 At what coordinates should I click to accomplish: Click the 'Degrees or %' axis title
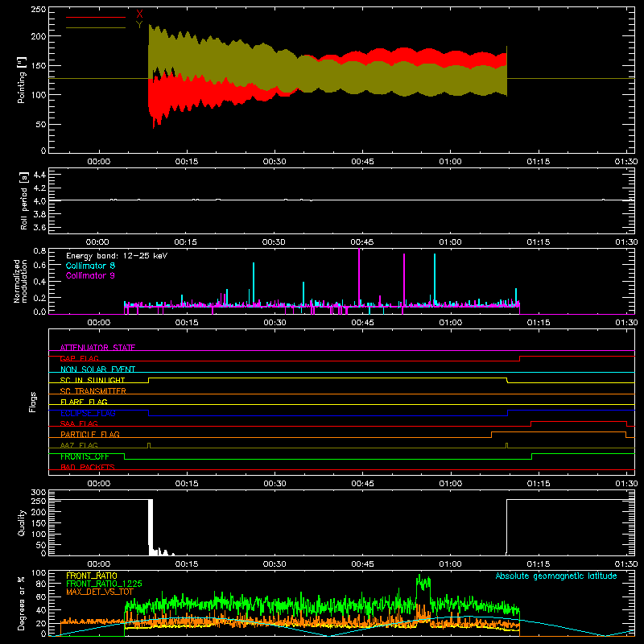click(22, 603)
